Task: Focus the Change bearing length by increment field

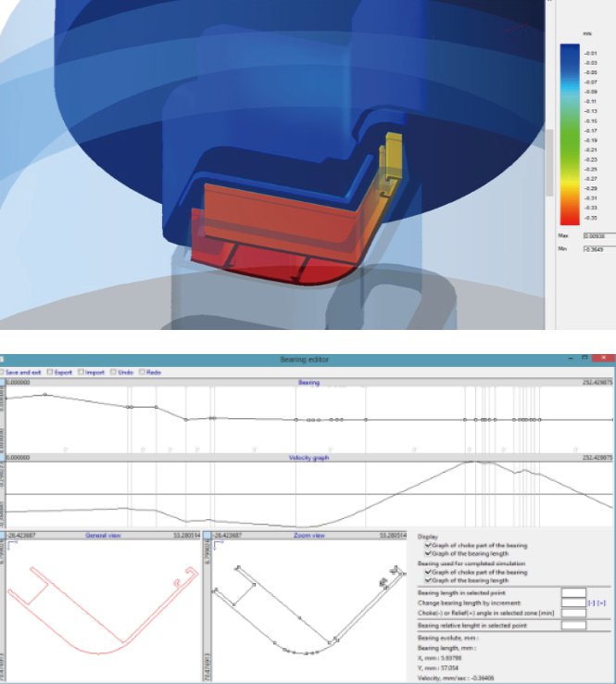Action: [573, 602]
